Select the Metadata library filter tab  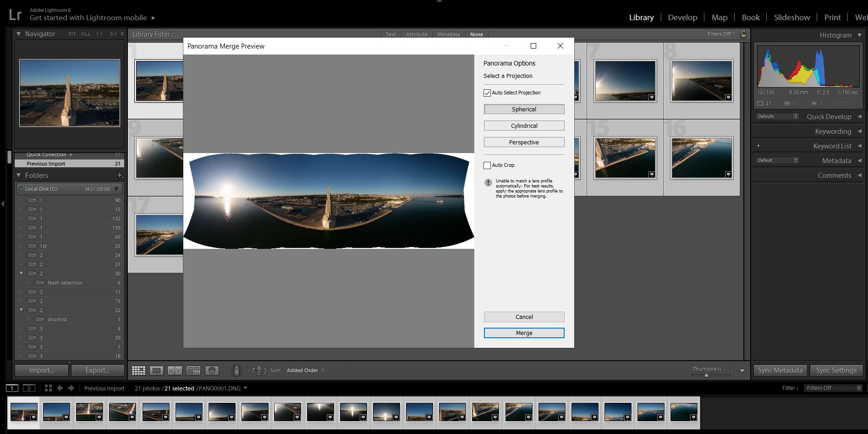(448, 34)
